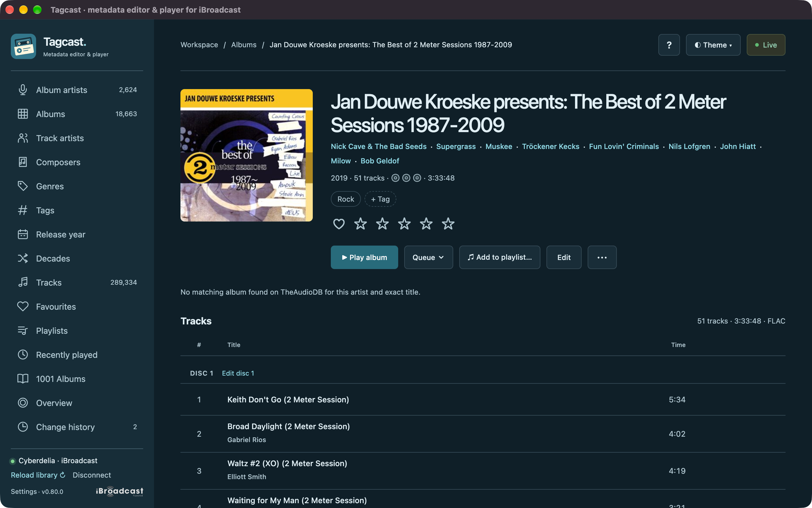
Task: Click the Live status button
Action: [766, 45]
